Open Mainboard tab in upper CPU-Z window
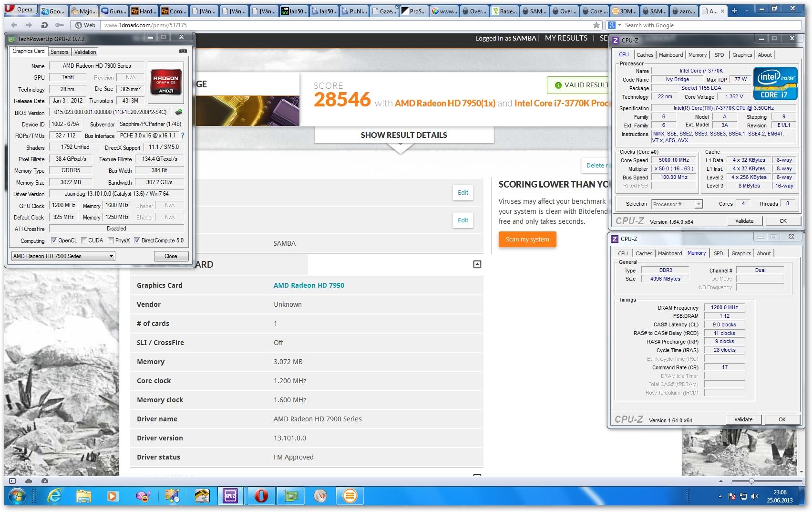 pyautogui.click(x=671, y=55)
